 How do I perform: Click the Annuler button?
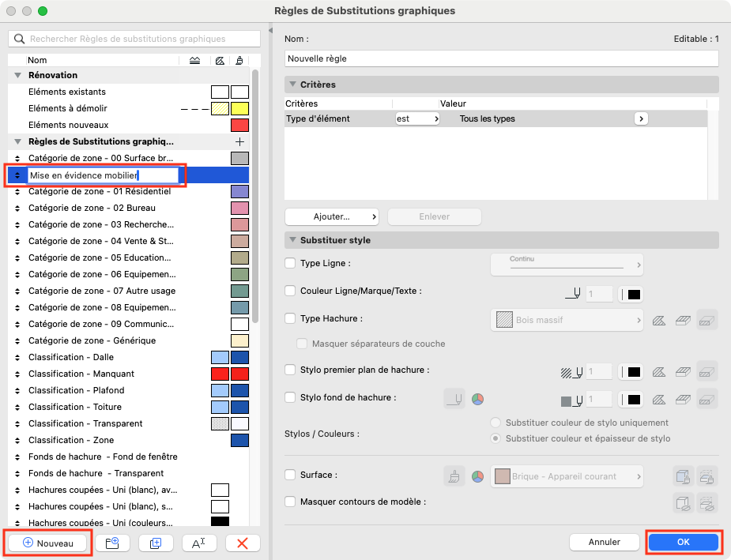(605, 542)
